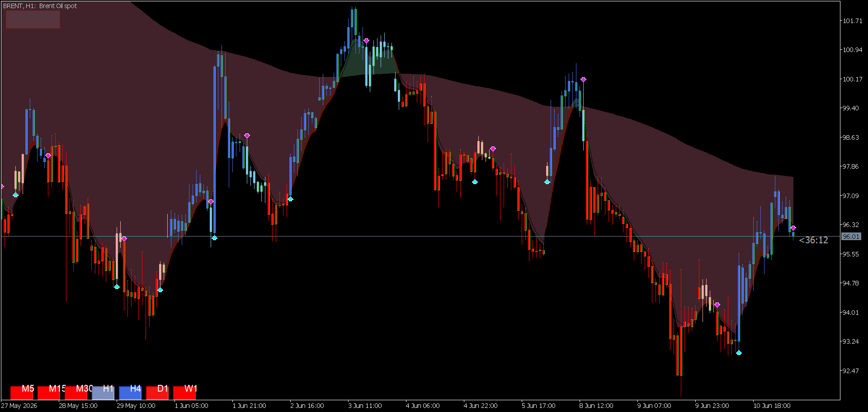
Task: Open the D1 timeframe view
Action: (x=157, y=392)
